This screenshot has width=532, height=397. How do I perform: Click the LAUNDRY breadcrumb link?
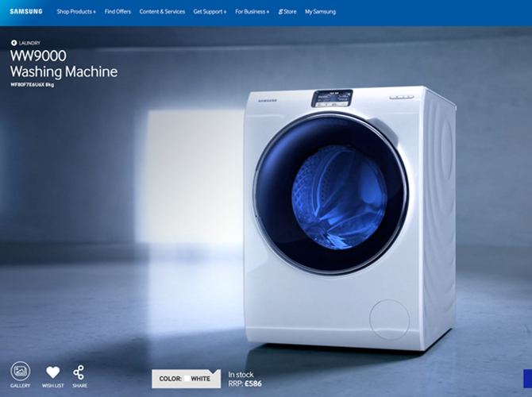tap(29, 43)
